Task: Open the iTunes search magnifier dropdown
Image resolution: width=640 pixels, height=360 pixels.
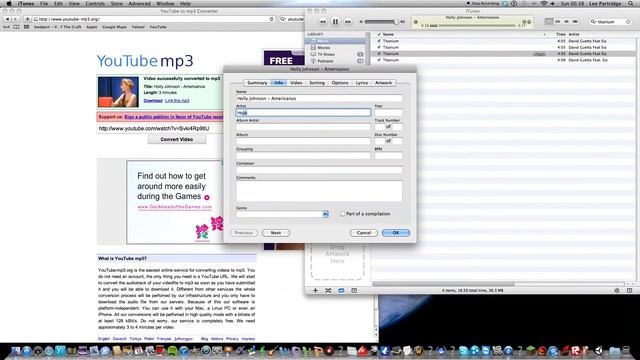Action: pos(594,22)
